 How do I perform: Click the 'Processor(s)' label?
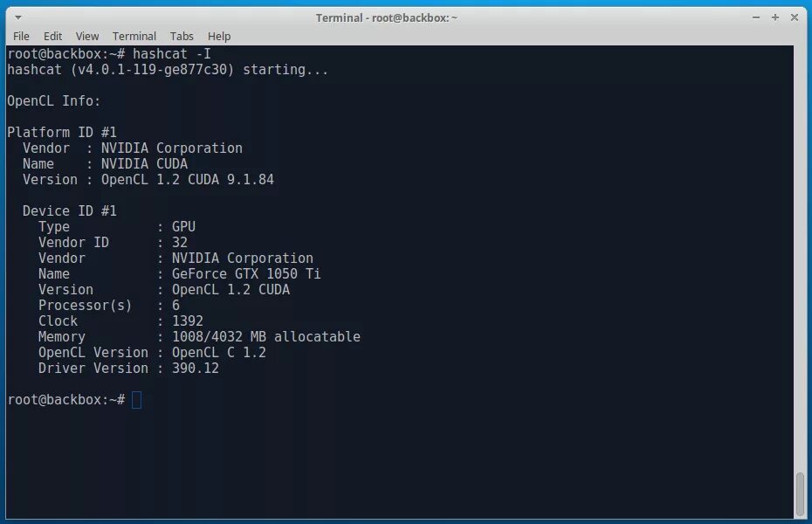click(x=86, y=306)
